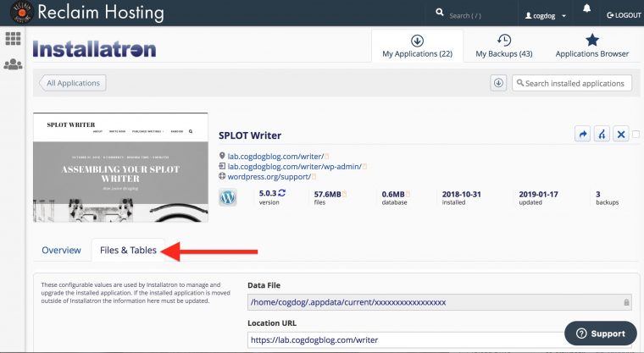The width and height of the screenshot is (644, 353).
Task: Open the Support chat button
Action: pos(601,334)
